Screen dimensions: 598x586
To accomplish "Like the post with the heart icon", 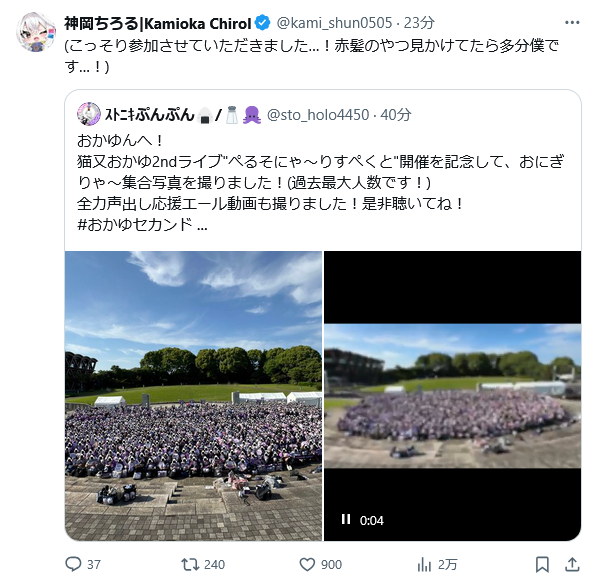I will click(307, 564).
